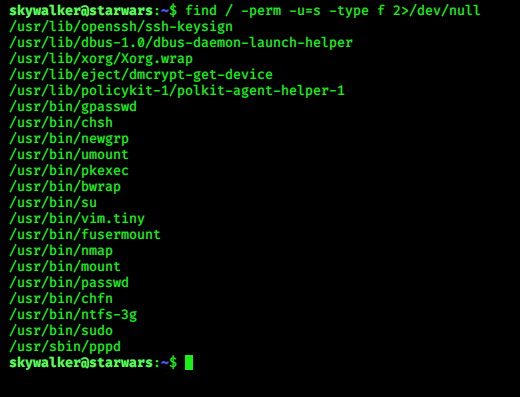
Task: Click the /usr/bin/bwrap line
Action: pyautogui.click(x=65, y=187)
